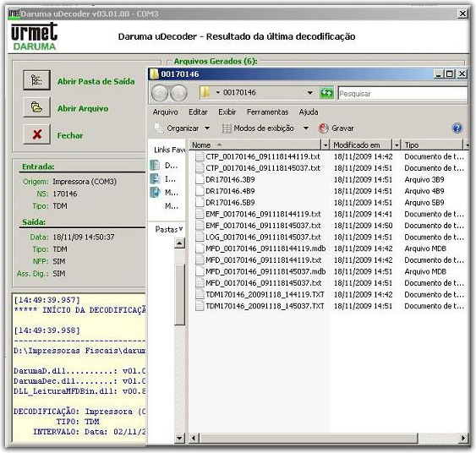Close the Daruma uDecoder window
Screen dimensions: 476x453
point(462,14)
